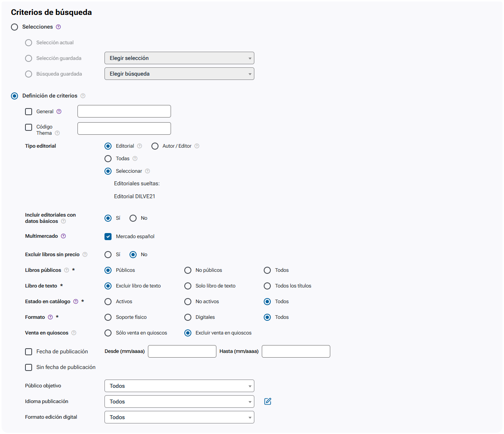Image resolution: width=504 pixels, height=434 pixels.
Task: Click the help icon beside General
Action: (x=59, y=112)
